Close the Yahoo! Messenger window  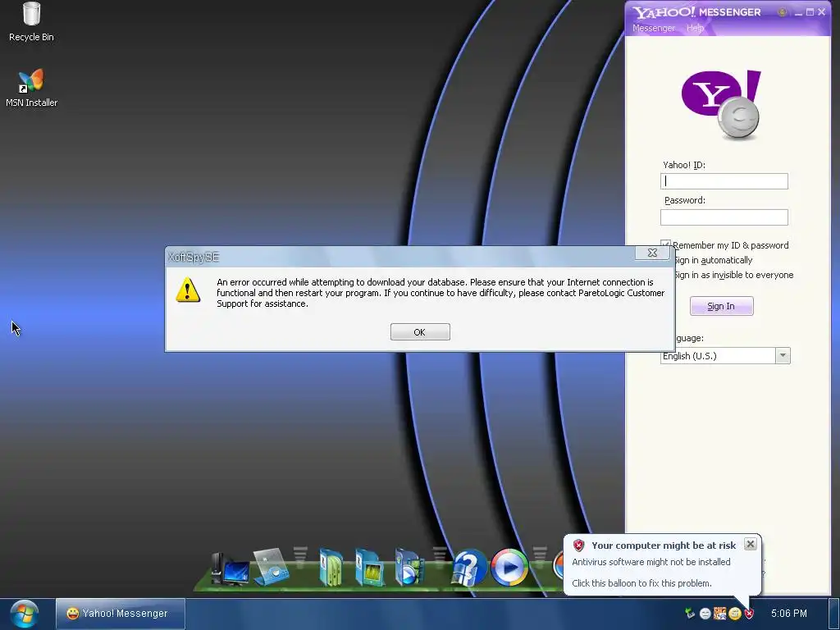[x=822, y=11]
